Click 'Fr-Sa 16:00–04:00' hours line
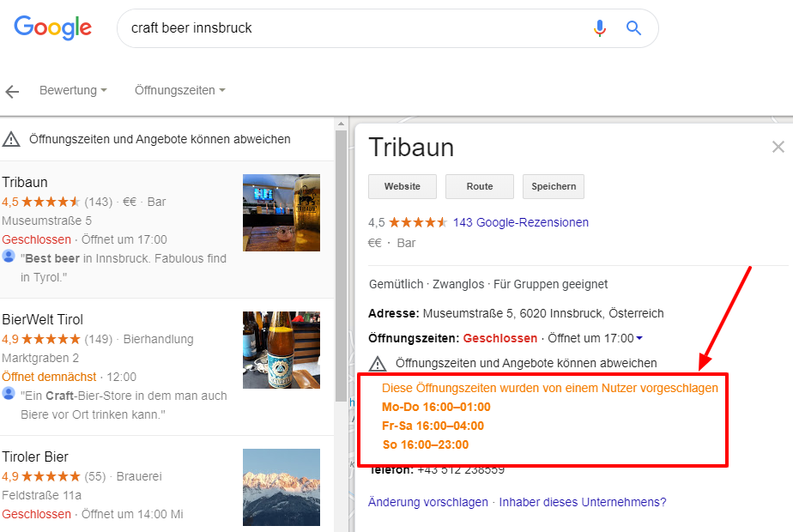 [x=433, y=426]
